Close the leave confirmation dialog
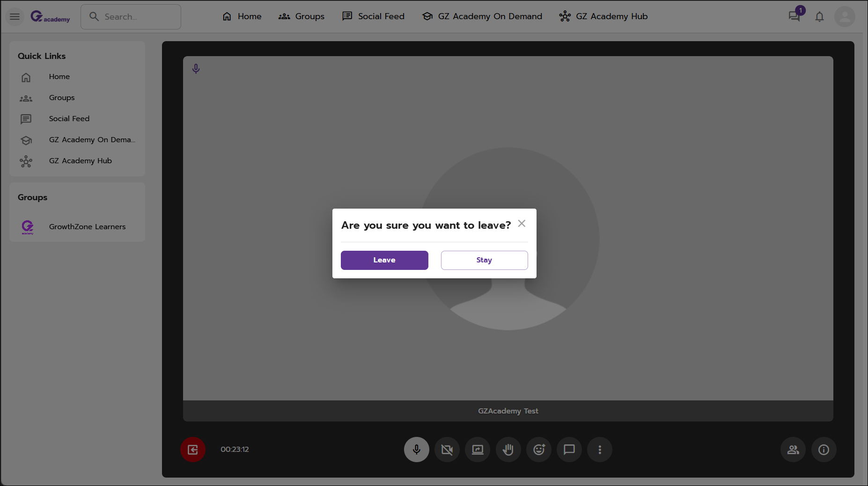The width and height of the screenshot is (868, 486). tap(522, 224)
